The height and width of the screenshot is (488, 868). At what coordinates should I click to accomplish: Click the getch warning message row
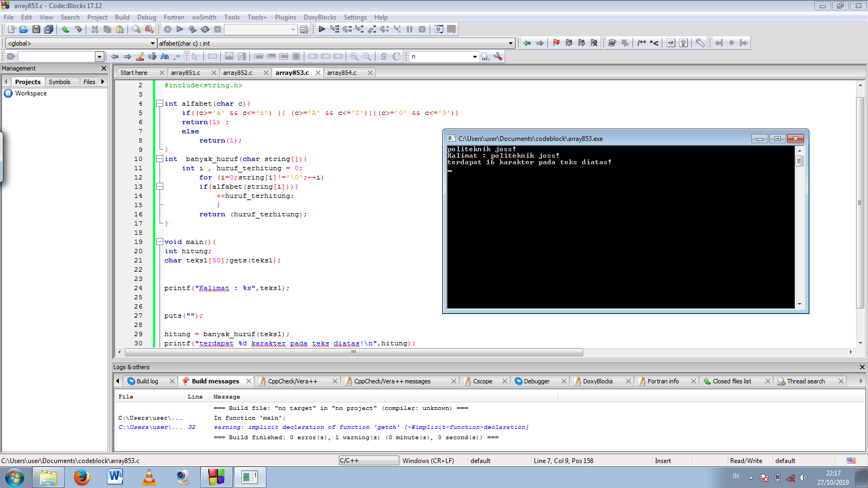pos(371,427)
